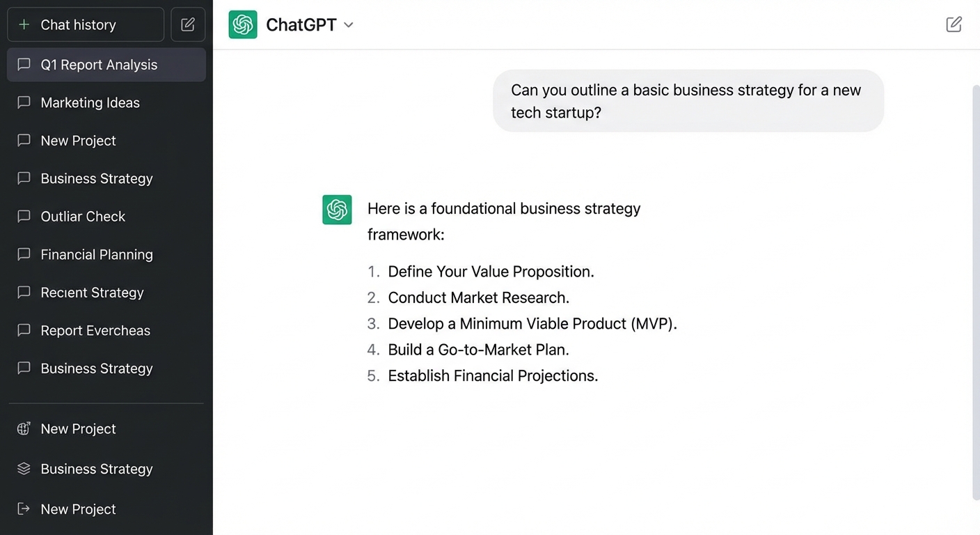Open the ChatGPT model selector dropdown
This screenshot has height=535, width=980.
click(348, 24)
